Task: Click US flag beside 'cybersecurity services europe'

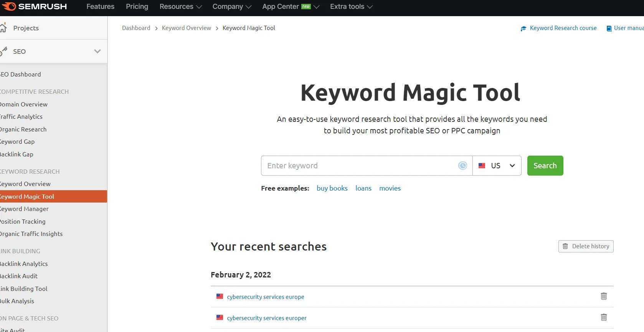Action: click(220, 296)
